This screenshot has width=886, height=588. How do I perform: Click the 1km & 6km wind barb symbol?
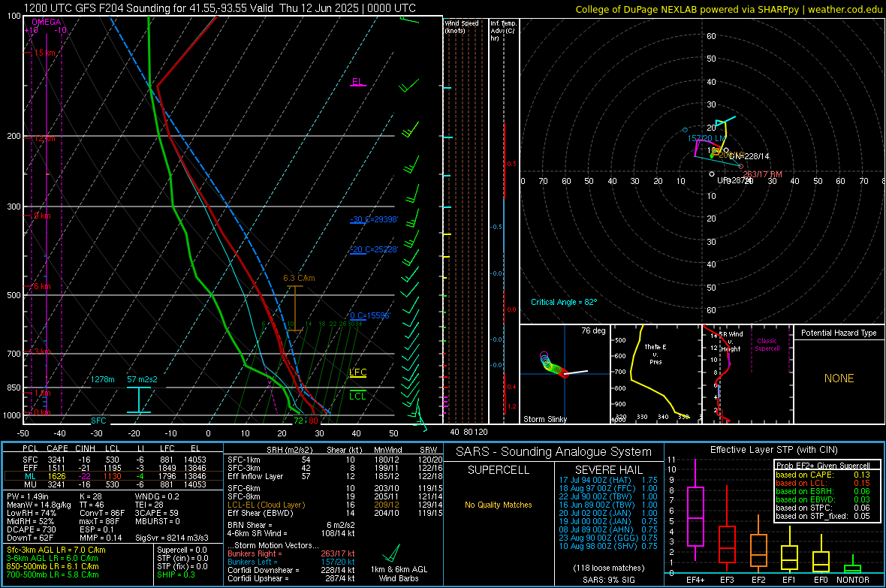391,553
